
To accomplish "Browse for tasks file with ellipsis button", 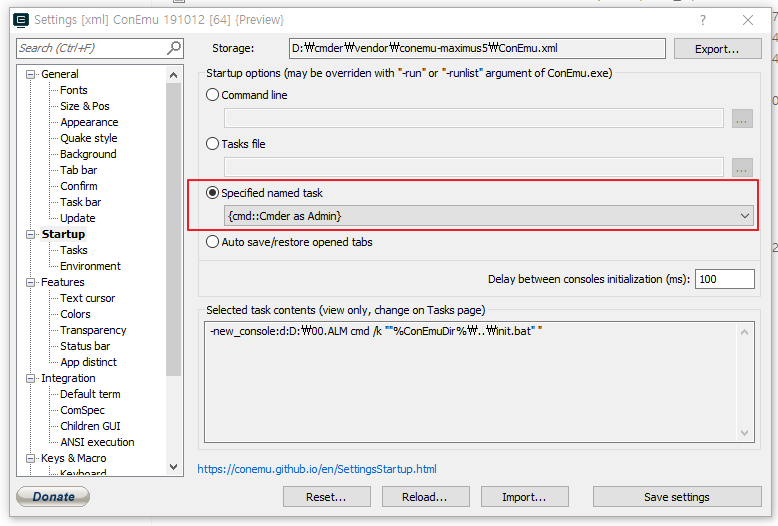I will (x=741, y=167).
